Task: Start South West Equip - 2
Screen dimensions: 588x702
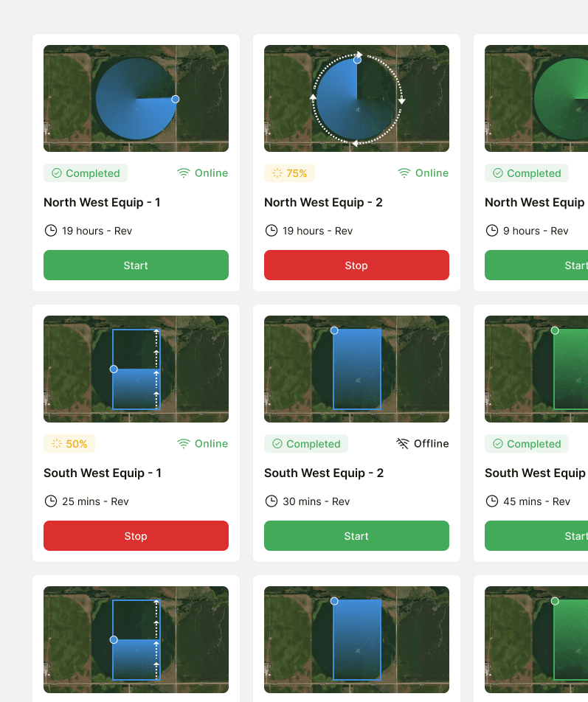Action: 356,535
